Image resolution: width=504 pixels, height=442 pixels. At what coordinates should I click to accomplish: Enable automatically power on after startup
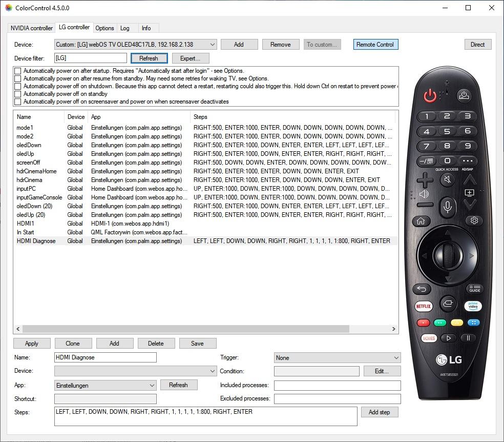tap(18, 71)
